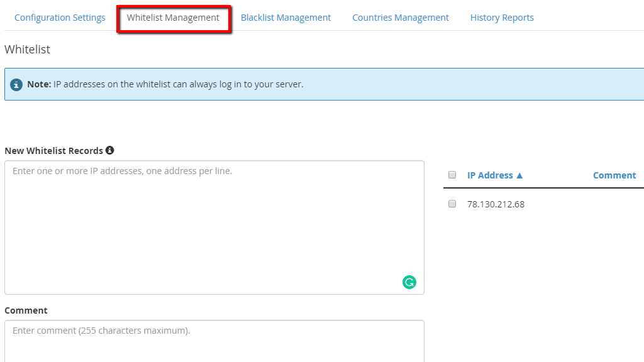The width and height of the screenshot is (644, 362).
Task: Click the Whitelist heading text
Action: tap(27, 49)
